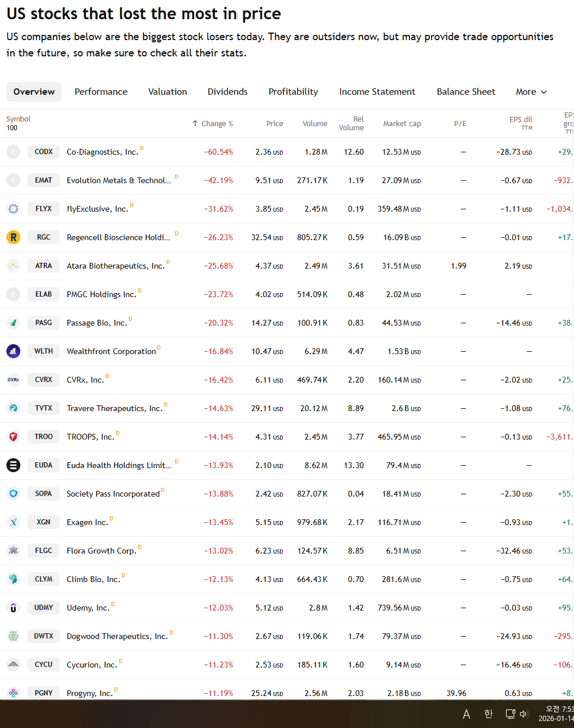Screen dimensions: 574x728
Task: Click the Volume column header
Action: [315, 123]
